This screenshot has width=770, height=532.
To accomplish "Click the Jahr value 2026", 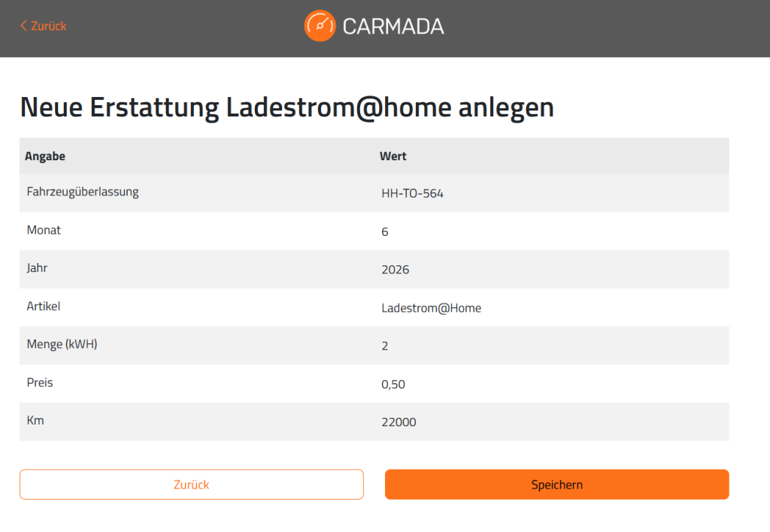I will (x=396, y=270).
